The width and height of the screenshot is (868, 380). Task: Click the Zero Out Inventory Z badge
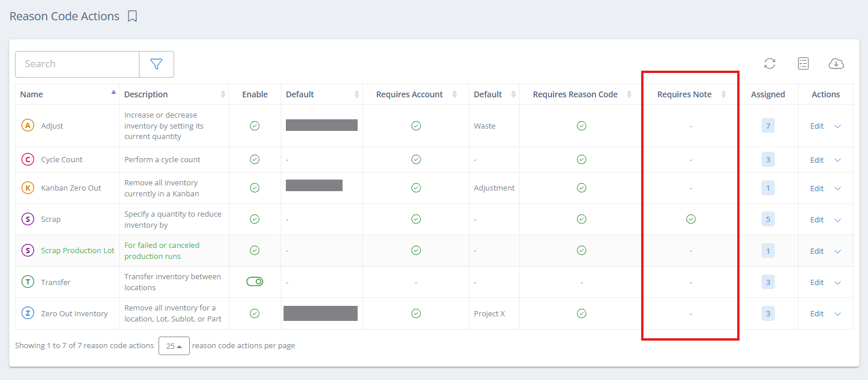[x=27, y=313]
